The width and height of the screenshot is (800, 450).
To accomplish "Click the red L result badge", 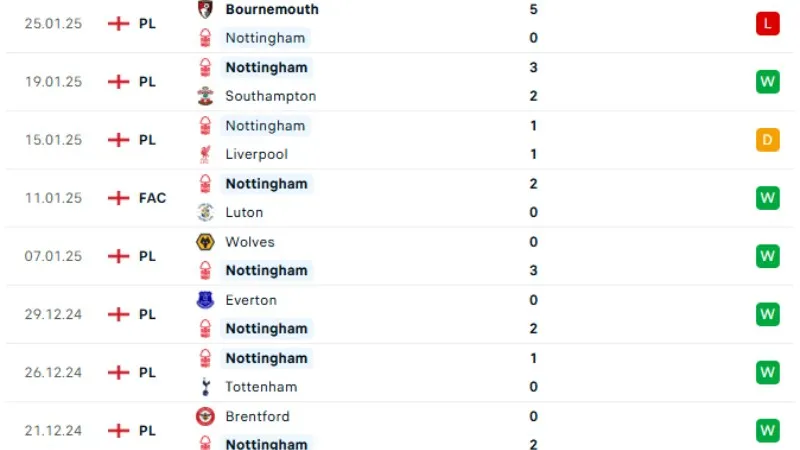I will 767,24.
